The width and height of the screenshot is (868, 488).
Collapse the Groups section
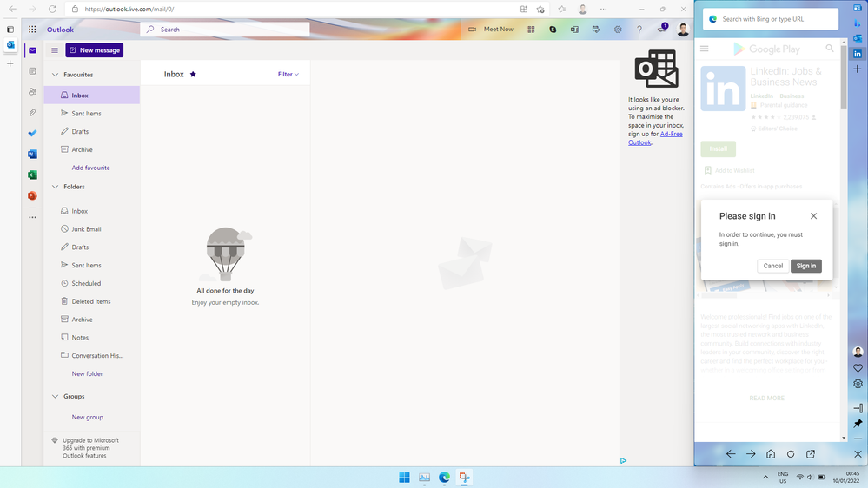(55, 397)
